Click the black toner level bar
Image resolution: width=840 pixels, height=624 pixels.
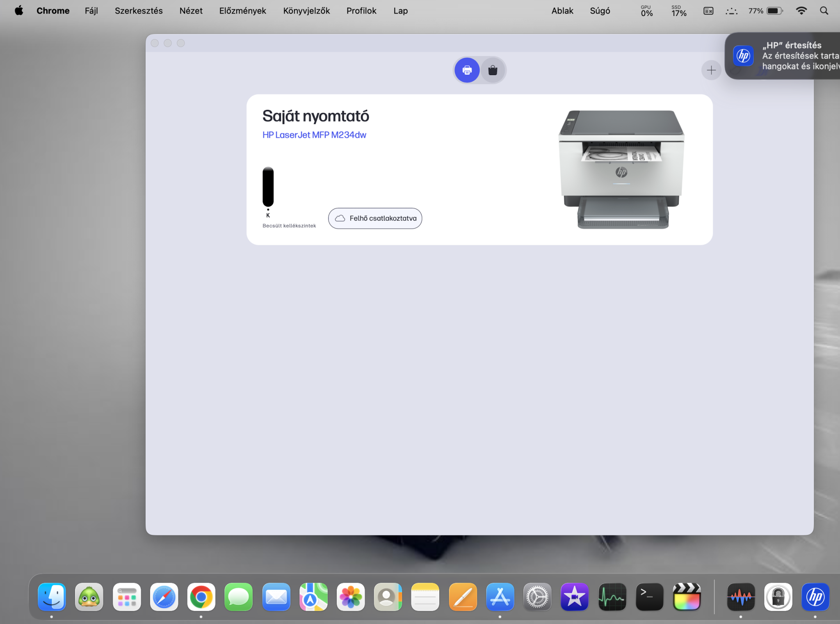click(x=268, y=187)
